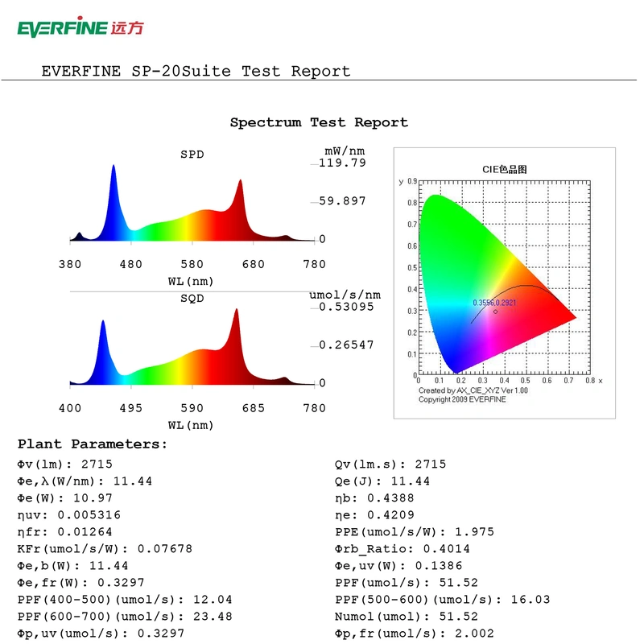The image size is (644, 644).
Task: Click the 'Spectrum Test Report' title
Action: click(319, 122)
